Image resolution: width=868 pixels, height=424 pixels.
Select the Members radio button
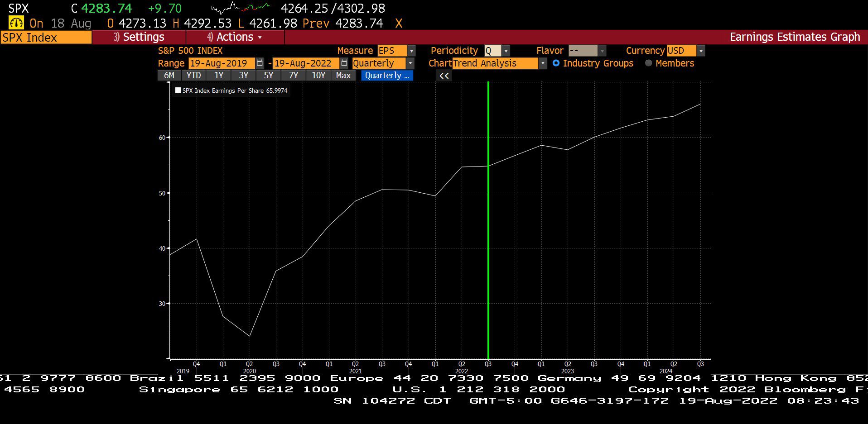[x=648, y=63]
